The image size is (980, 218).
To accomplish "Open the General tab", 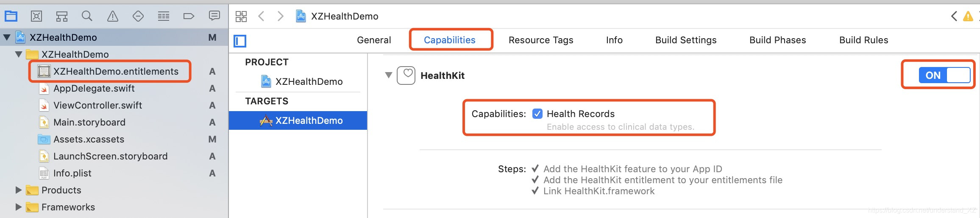I will [374, 40].
